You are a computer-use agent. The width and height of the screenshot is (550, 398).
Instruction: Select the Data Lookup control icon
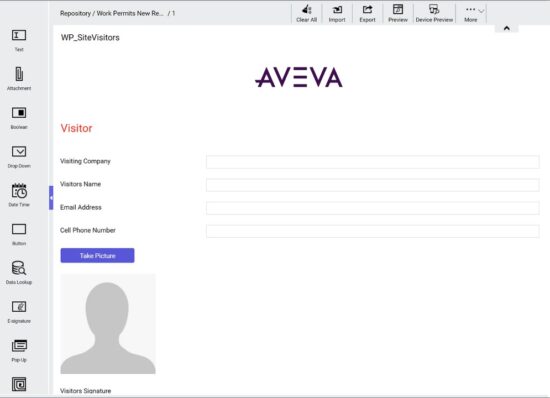[x=19, y=268]
